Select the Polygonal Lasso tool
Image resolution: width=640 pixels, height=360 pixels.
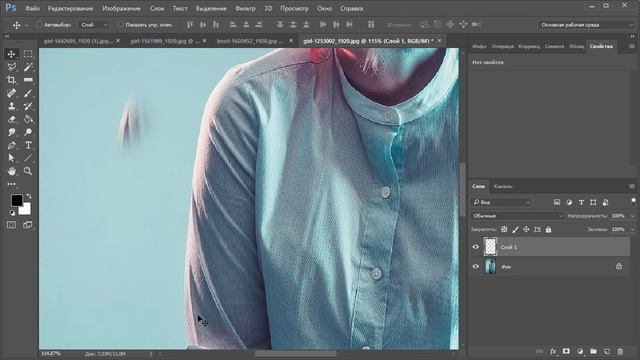pyautogui.click(x=11, y=67)
